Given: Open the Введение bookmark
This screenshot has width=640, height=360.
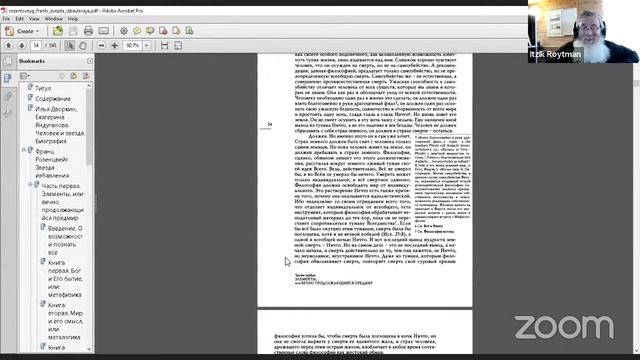Looking at the screenshot, I should point(65,240).
